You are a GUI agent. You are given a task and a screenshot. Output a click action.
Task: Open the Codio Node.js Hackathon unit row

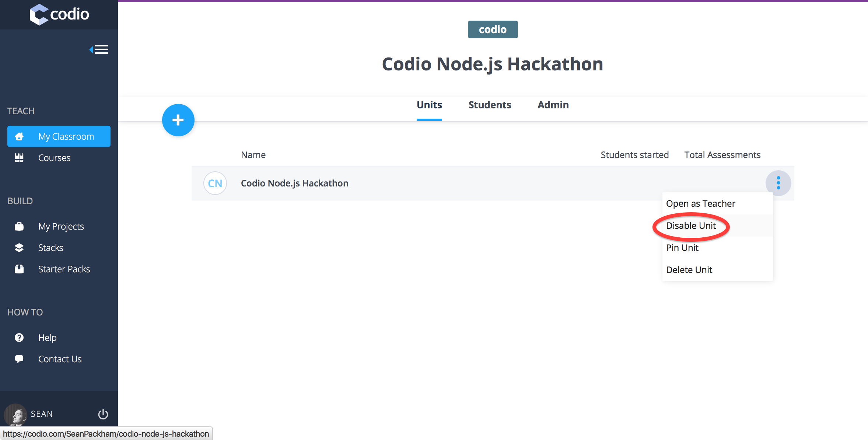click(493, 183)
